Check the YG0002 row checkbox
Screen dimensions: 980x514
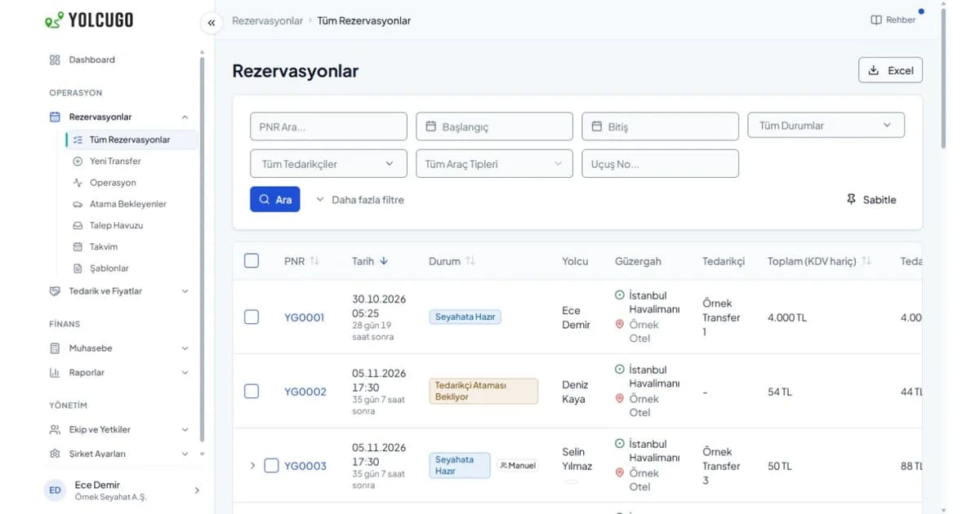pyautogui.click(x=252, y=391)
